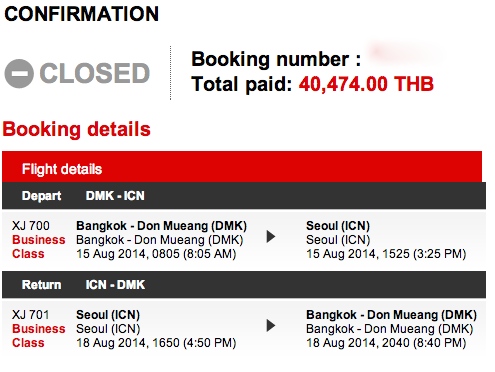This screenshot has height=372, width=495.
Task: Click the return departure time 1650 (4:50 PM)
Action: point(194,343)
